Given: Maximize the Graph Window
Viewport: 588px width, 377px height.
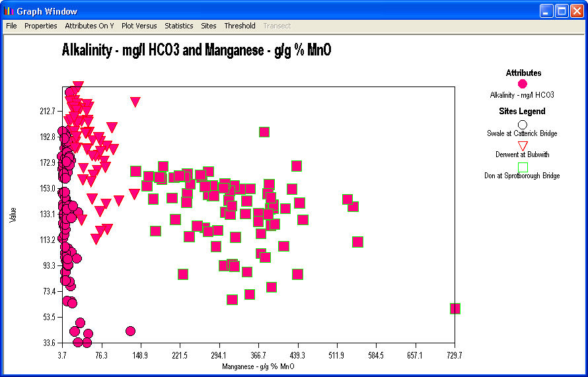Looking at the screenshot, I should pos(562,11).
